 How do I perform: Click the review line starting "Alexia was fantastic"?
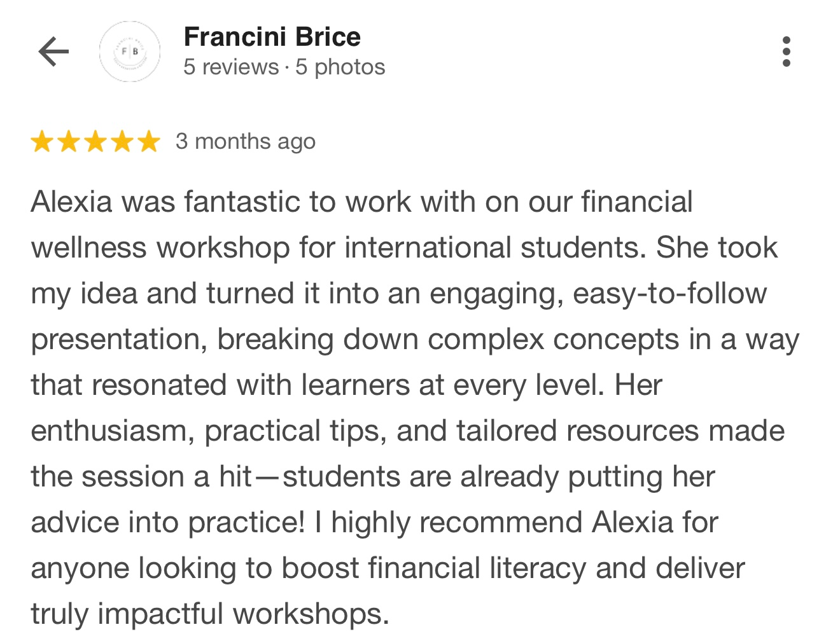[361, 202]
